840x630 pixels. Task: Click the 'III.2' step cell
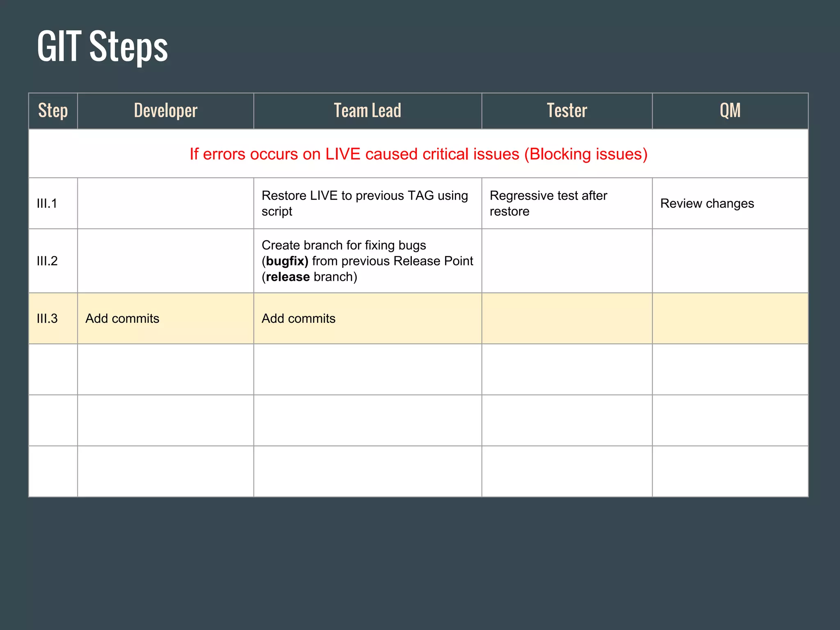tap(53, 261)
